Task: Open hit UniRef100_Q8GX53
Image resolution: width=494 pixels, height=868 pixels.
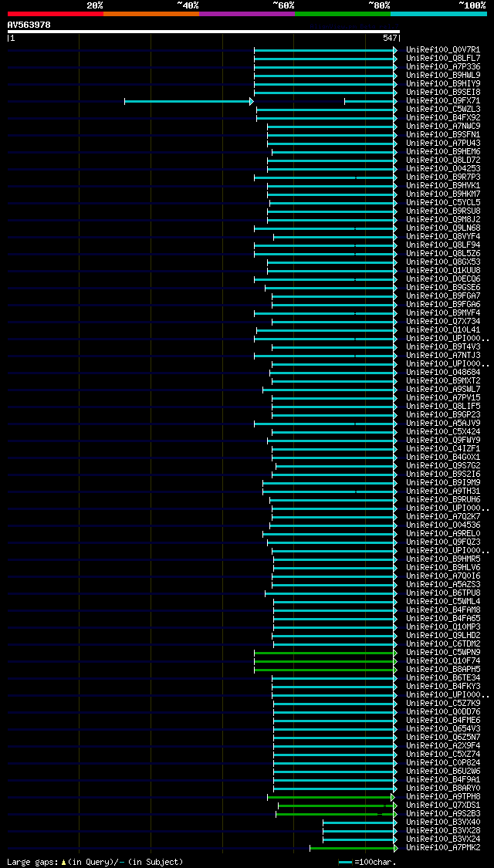Action: (443, 262)
